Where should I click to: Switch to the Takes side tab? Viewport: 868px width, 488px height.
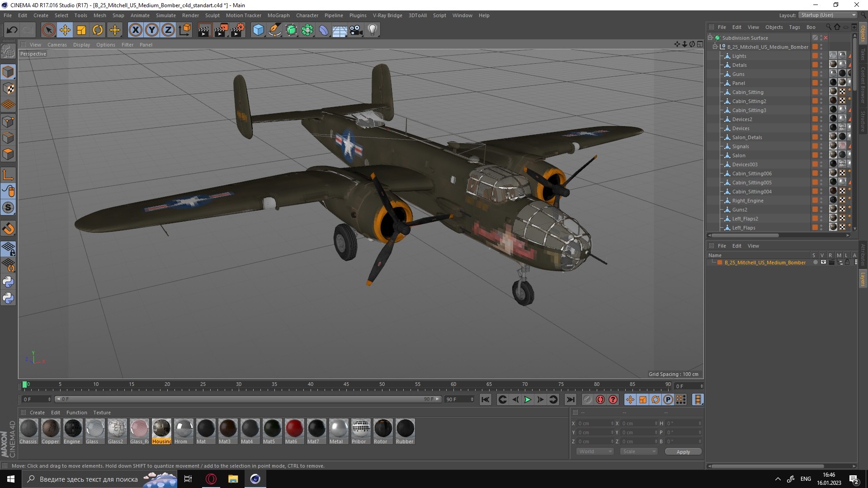click(863, 54)
